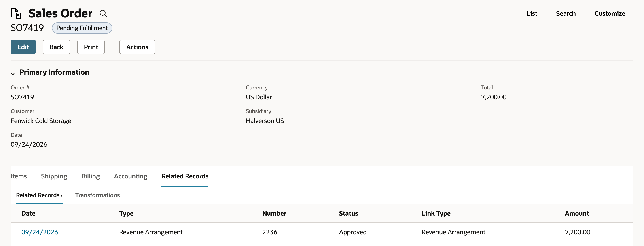Click the Pending Fulfillment status badge
The height and width of the screenshot is (246, 644).
[82, 28]
